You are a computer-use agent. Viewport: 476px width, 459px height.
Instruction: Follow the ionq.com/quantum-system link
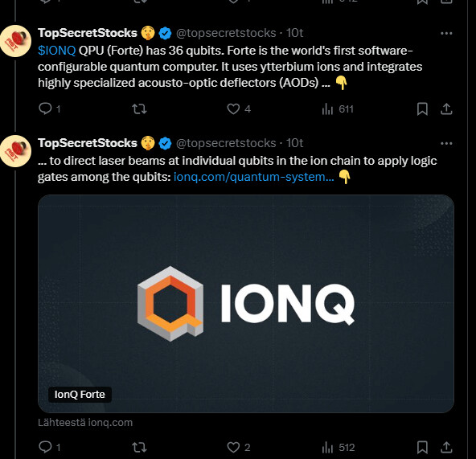(254, 177)
